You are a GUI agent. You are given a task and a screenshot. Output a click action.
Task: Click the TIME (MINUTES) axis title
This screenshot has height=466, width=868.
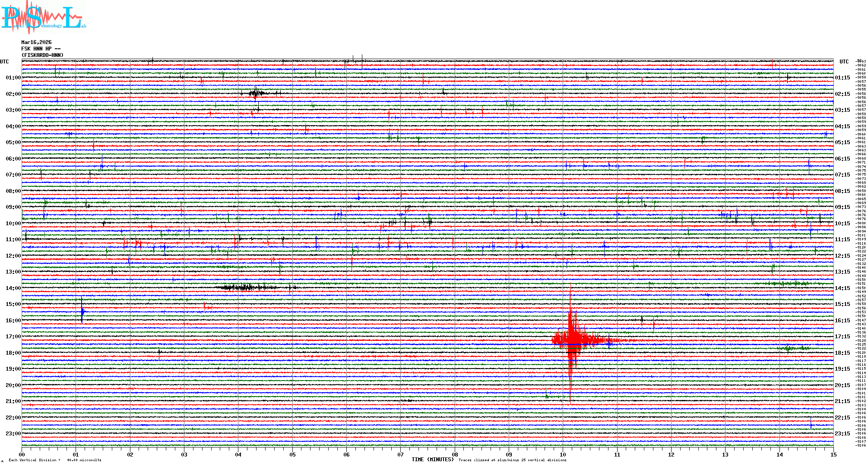pos(432,460)
